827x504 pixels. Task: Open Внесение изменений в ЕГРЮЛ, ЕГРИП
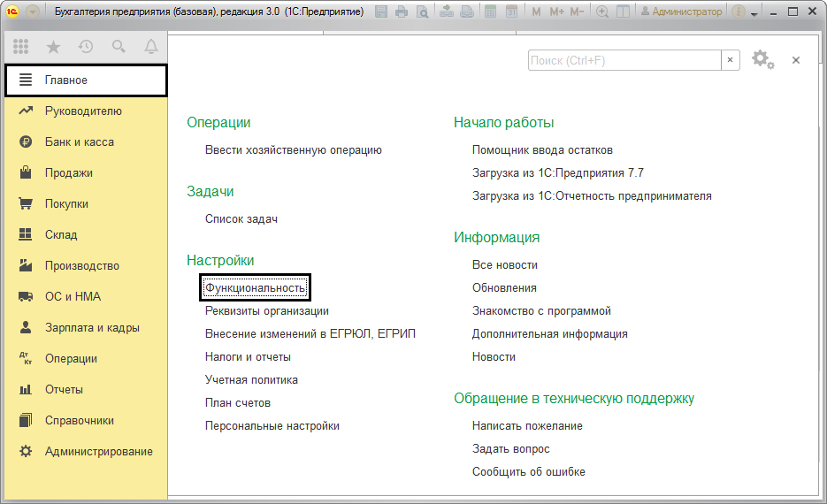310,334
